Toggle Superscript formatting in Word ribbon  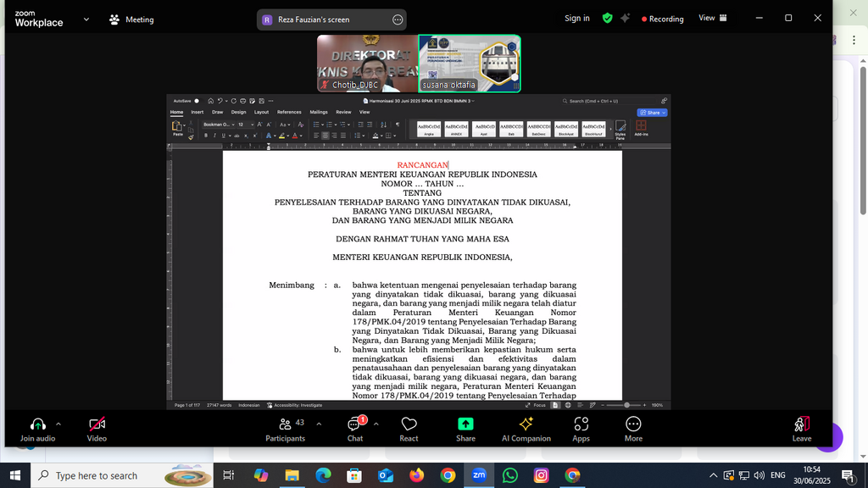(x=254, y=136)
